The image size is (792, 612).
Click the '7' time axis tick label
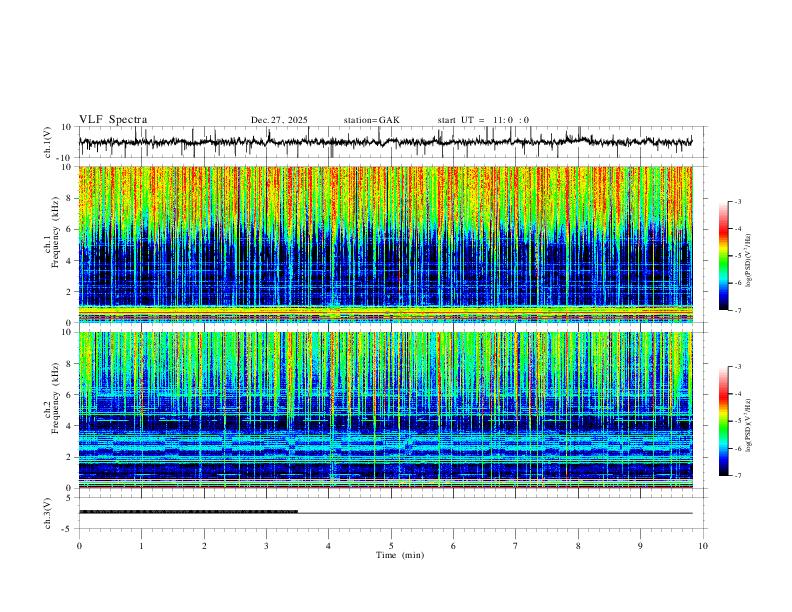pyautogui.click(x=516, y=546)
